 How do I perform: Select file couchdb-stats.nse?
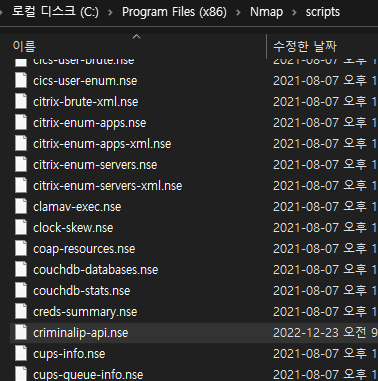click(82, 291)
